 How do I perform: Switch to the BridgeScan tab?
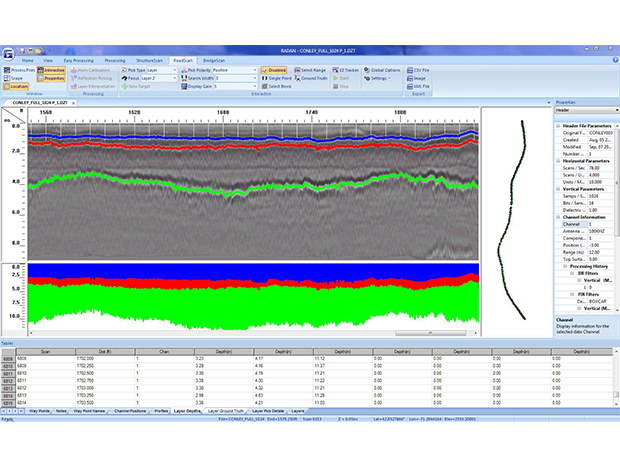(x=214, y=60)
